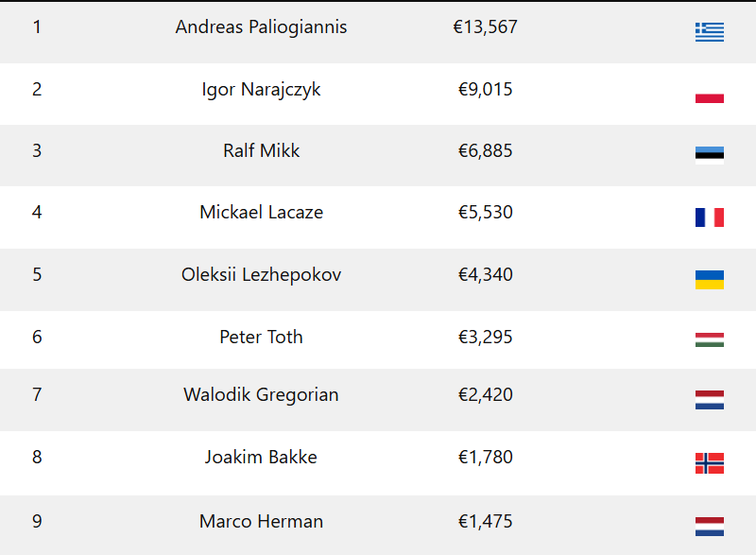The height and width of the screenshot is (555, 756).
Task: Click the Ukrainian flag icon
Action: [x=709, y=280]
